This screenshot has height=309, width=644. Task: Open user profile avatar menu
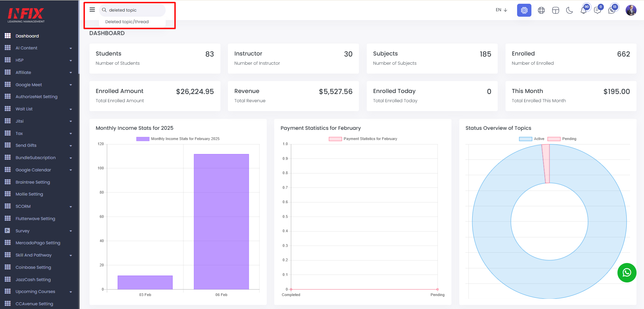coord(631,10)
